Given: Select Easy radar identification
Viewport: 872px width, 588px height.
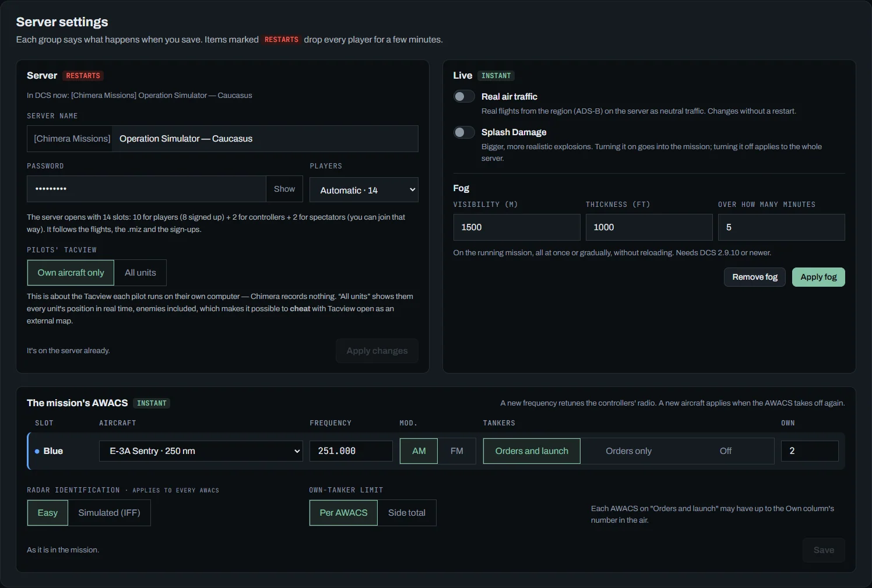Looking at the screenshot, I should (48, 513).
